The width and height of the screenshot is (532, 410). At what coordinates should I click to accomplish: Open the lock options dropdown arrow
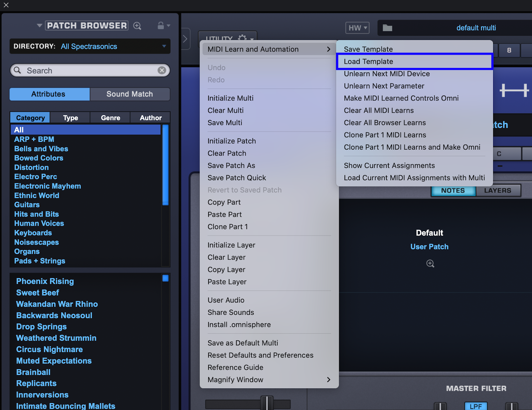169,26
